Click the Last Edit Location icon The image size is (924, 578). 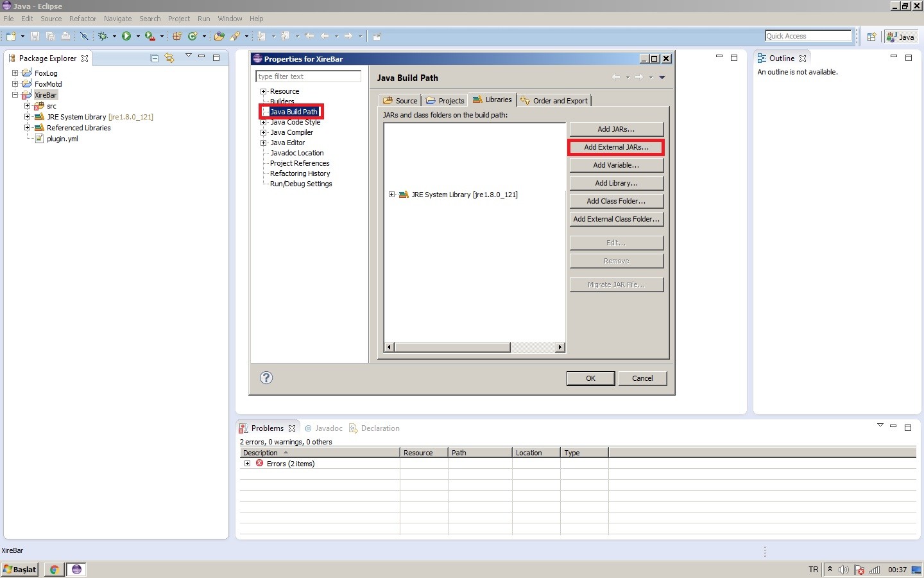pyautogui.click(x=309, y=36)
